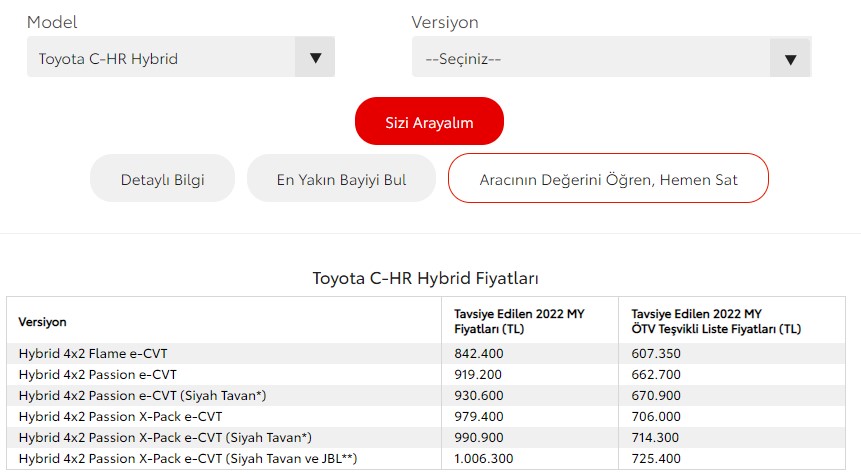Click ÖTV price 706.000
Viewport: 861px width, 476px height.
click(x=656, y=416)
